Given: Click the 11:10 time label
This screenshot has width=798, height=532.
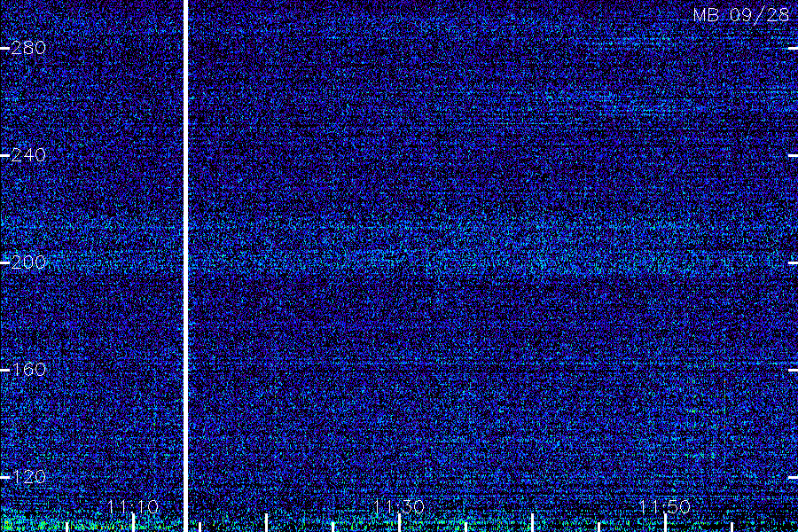Looking at the screenshot, I should coord(133,506).
